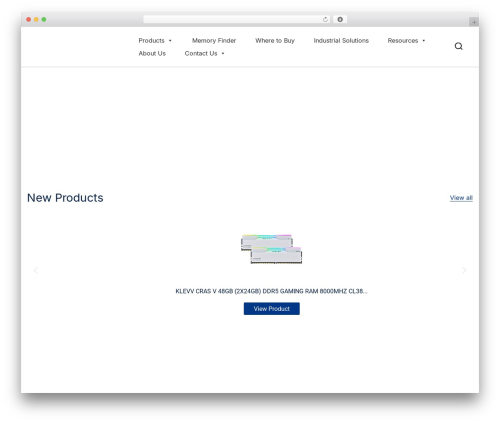
Task: Open the Memory Finder page
Action: 214,40
